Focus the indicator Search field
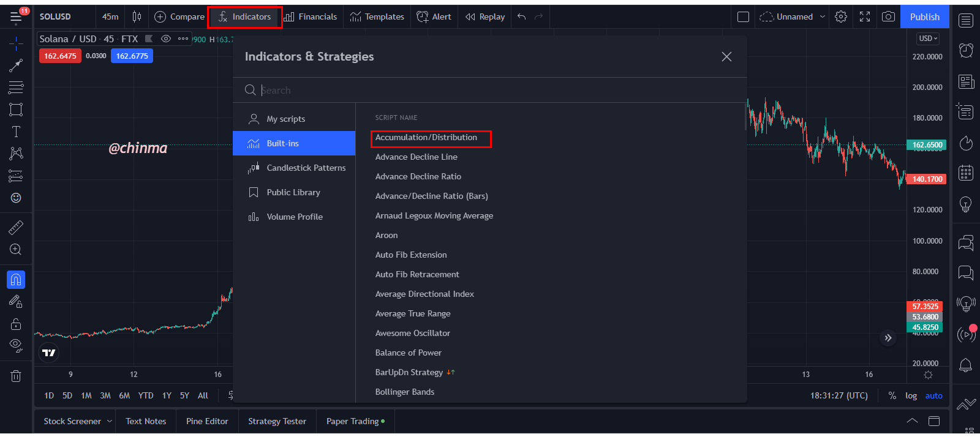The width and height of the screenshot is (980, 437). [490, 90]
